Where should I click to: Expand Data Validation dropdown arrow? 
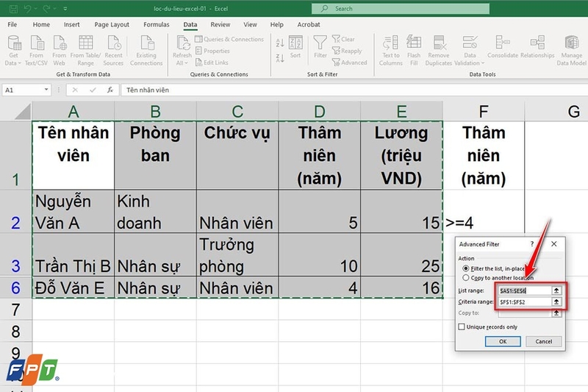(x=483, y=63)
